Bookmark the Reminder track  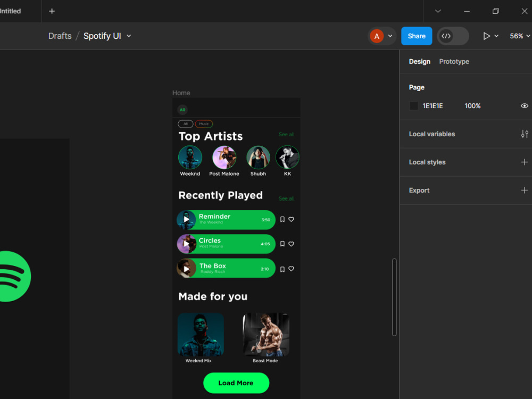pos(282,220)
